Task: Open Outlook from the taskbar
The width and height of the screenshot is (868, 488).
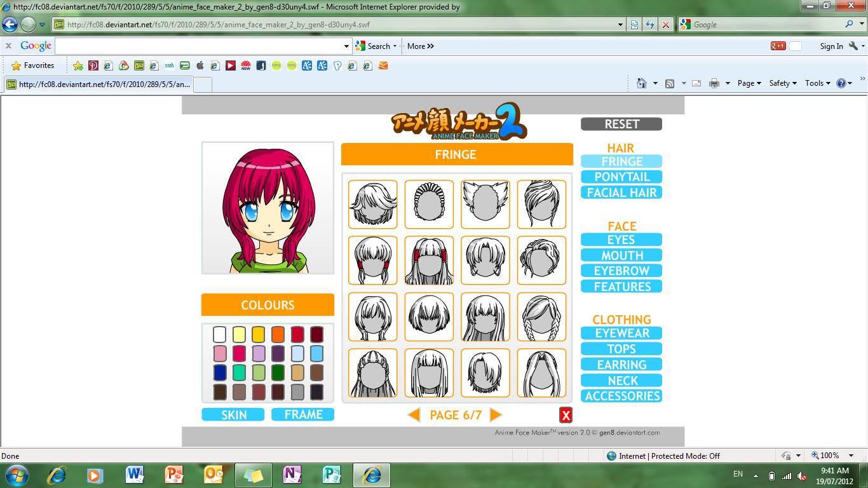Action: click(x=214, y=475)
